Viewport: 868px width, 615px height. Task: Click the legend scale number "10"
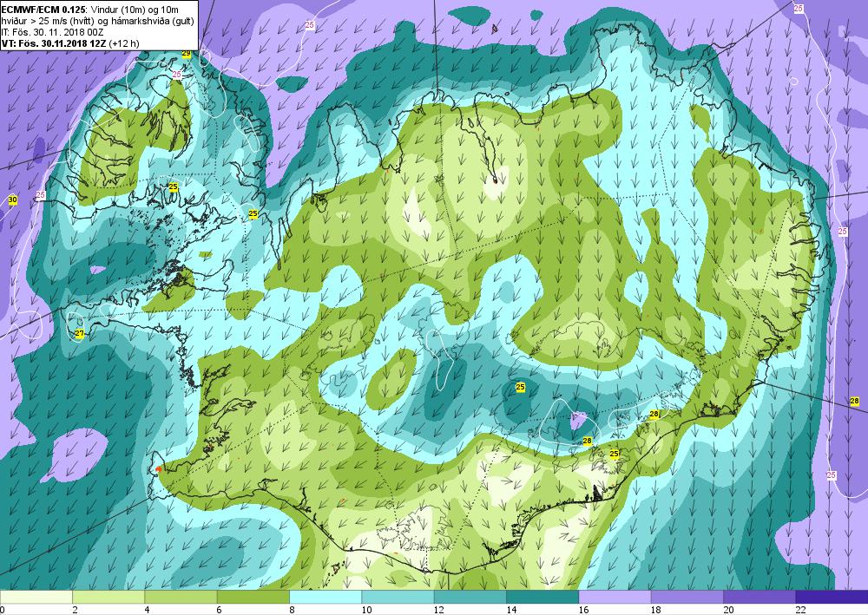pos(366,610)
